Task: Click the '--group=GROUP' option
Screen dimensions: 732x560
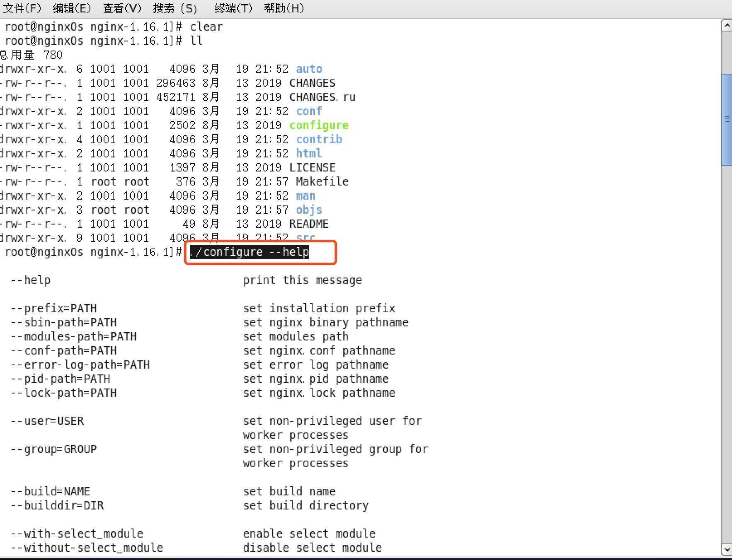Action: tap(54, 449)
